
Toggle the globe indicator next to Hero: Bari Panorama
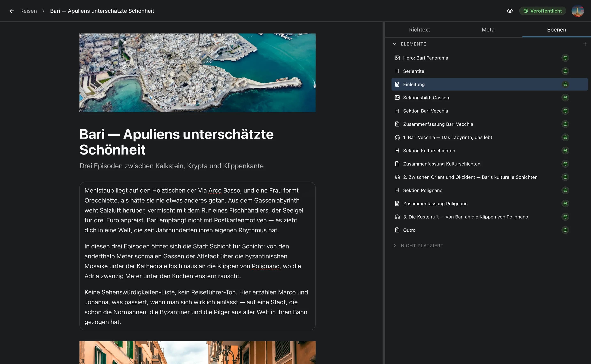(x=565, y=58)
